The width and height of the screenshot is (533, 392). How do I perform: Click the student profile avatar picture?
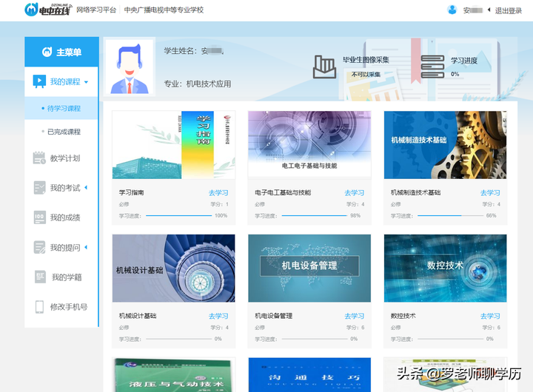click(x=129, y=67)
